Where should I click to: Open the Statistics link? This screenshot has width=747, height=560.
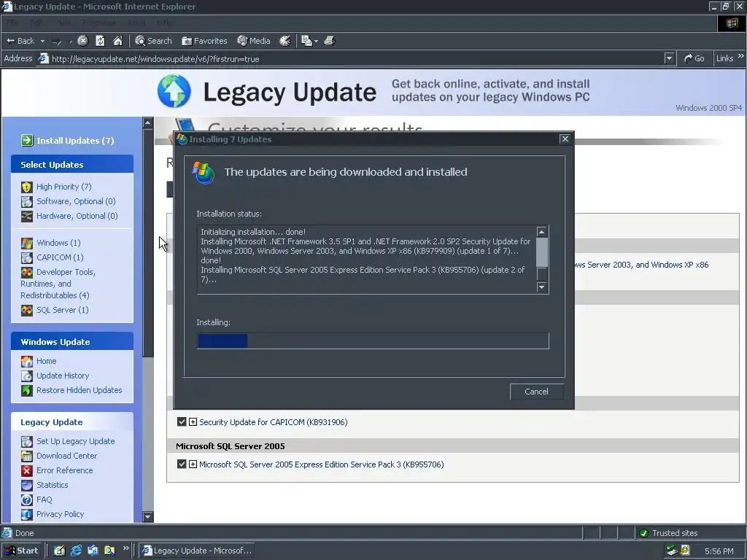[x=53, y=485]
